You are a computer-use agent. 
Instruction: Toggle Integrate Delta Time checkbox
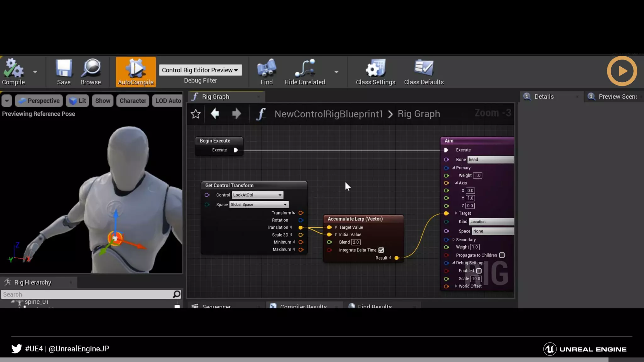click(x=381, y=250)
